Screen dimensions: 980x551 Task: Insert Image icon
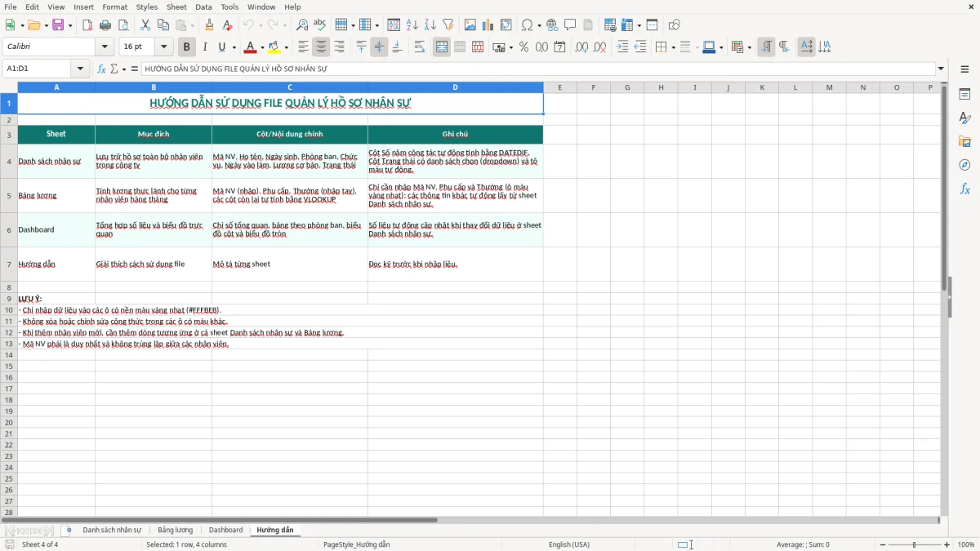pos(470,25)
